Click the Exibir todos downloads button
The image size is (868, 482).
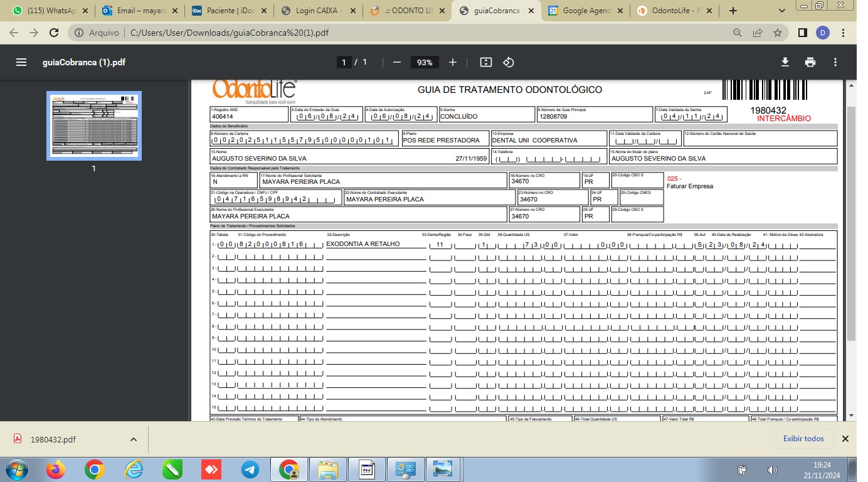point(803,439)
